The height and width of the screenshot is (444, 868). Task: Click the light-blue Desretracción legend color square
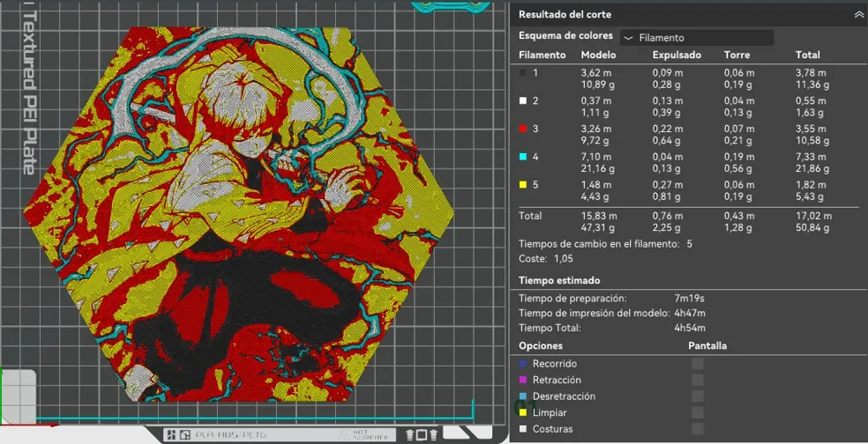[x=523, y=396]
